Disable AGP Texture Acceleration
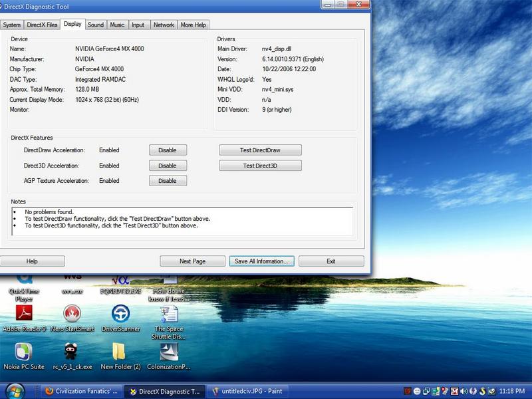This screenshot has height=399, width=532. pyautogui.click(x=168, y=181)
